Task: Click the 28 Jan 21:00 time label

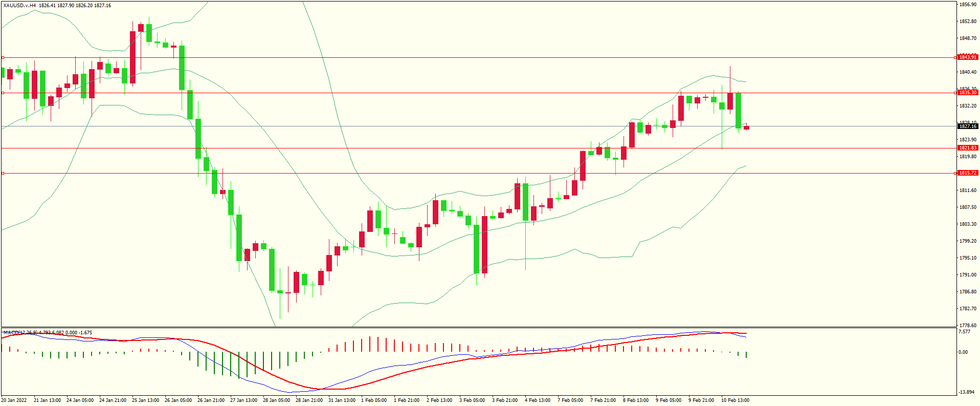Action: coord(309,400)
